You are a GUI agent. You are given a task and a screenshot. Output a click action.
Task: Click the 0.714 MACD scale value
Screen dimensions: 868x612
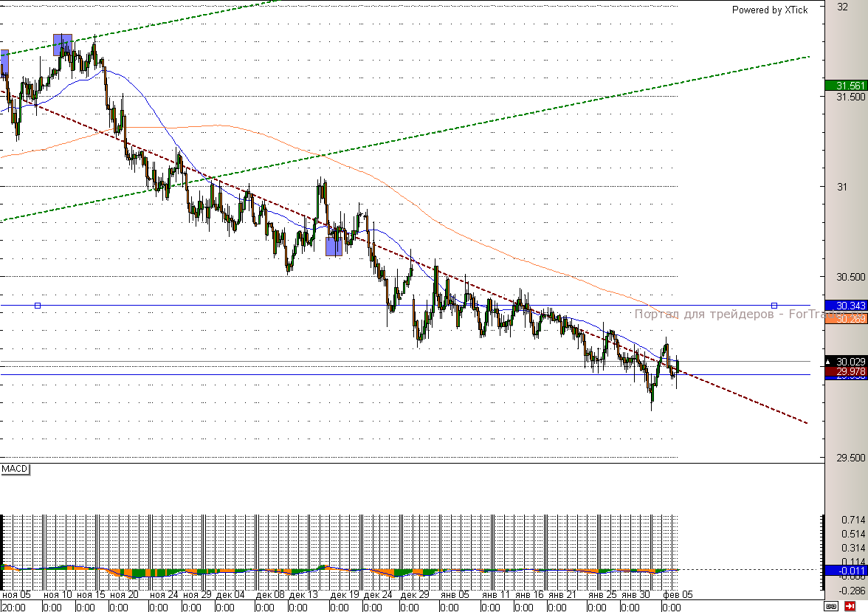[853, 520]
